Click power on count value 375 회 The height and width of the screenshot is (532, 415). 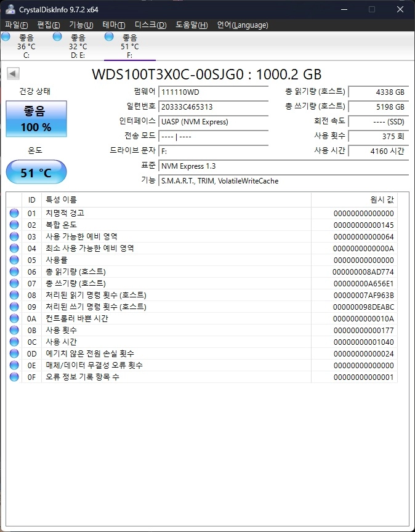click(x=378, y=137)
